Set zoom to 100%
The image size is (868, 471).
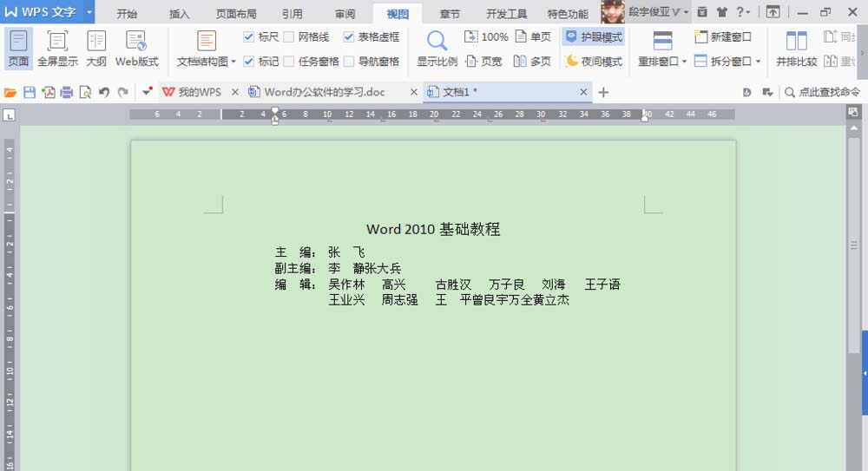tap(486, 37)
